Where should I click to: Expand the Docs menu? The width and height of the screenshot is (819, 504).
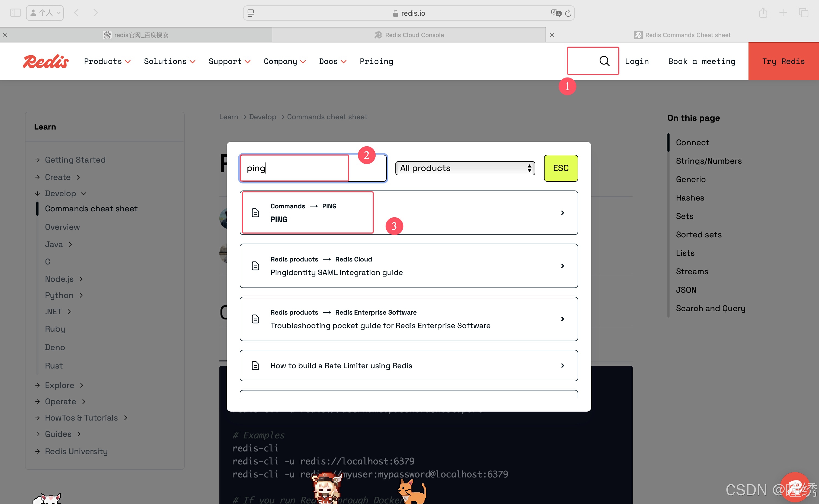pos(332,61)
